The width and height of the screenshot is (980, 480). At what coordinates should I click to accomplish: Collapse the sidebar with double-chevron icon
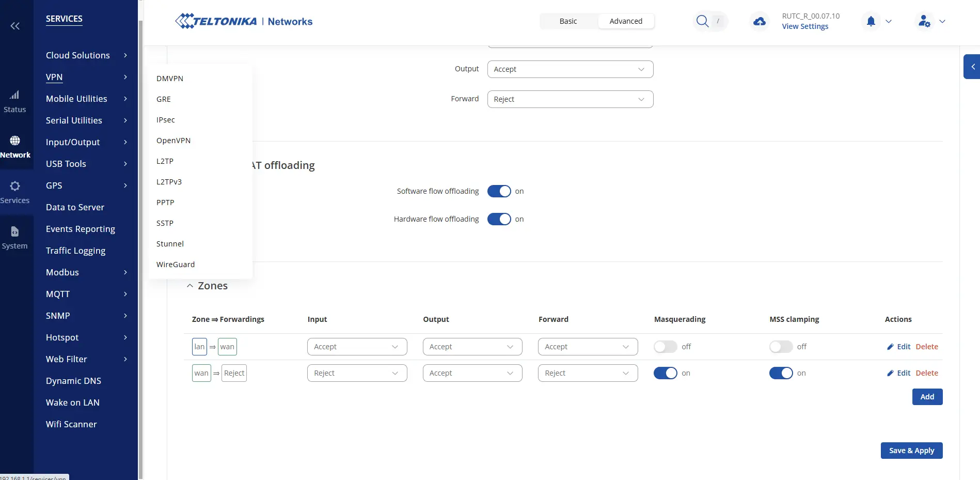pos(15,26)
